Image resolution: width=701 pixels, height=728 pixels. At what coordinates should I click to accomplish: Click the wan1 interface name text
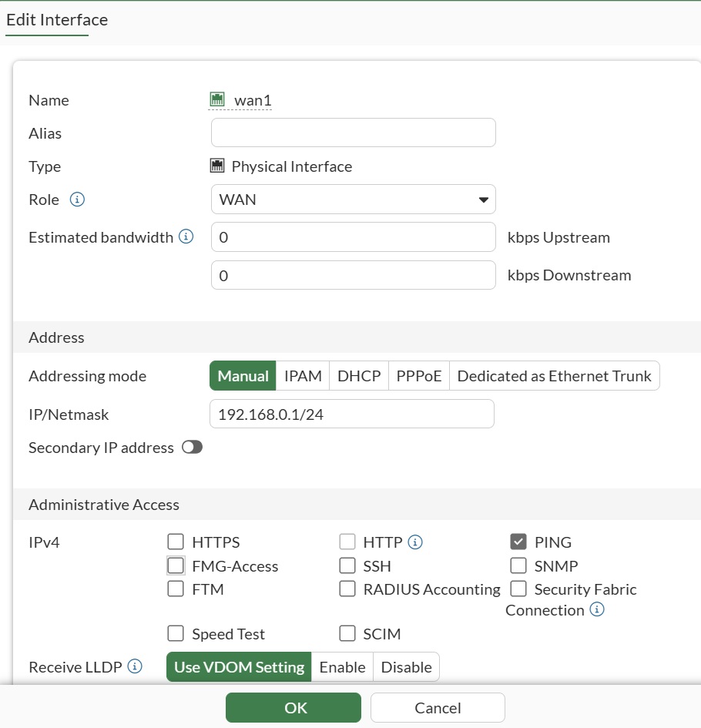tap(253, 100)
